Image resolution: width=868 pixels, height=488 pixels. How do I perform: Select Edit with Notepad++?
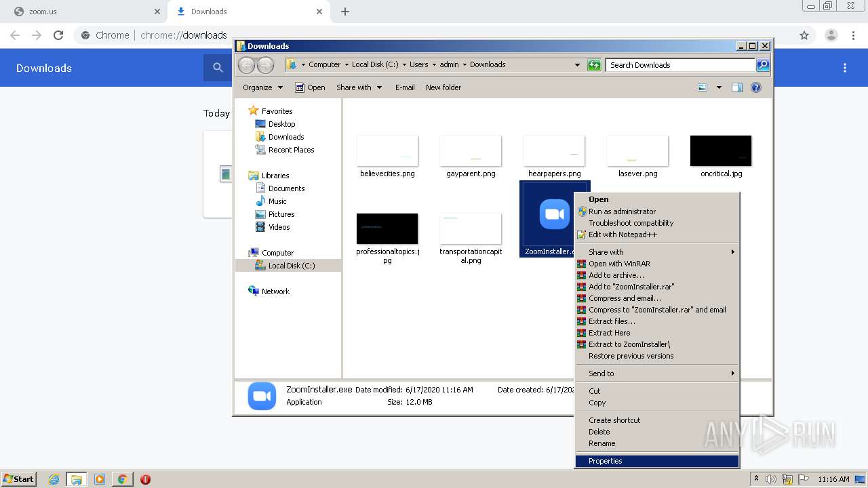(x=657, y=235)
